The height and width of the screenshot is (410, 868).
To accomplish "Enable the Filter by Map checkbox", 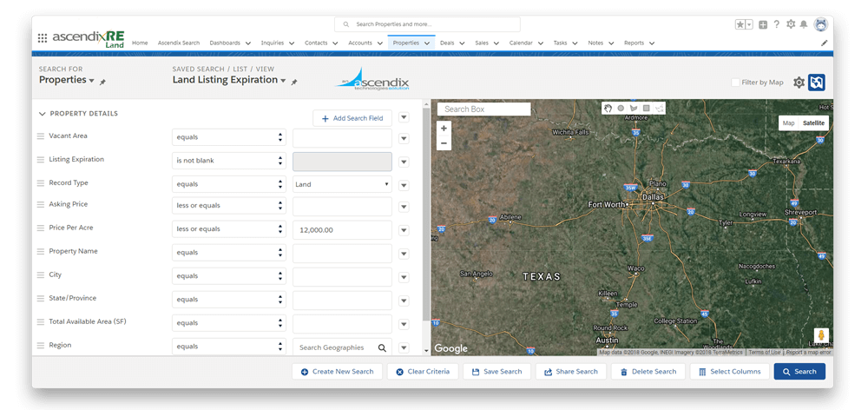I will (x=735, y=83).
